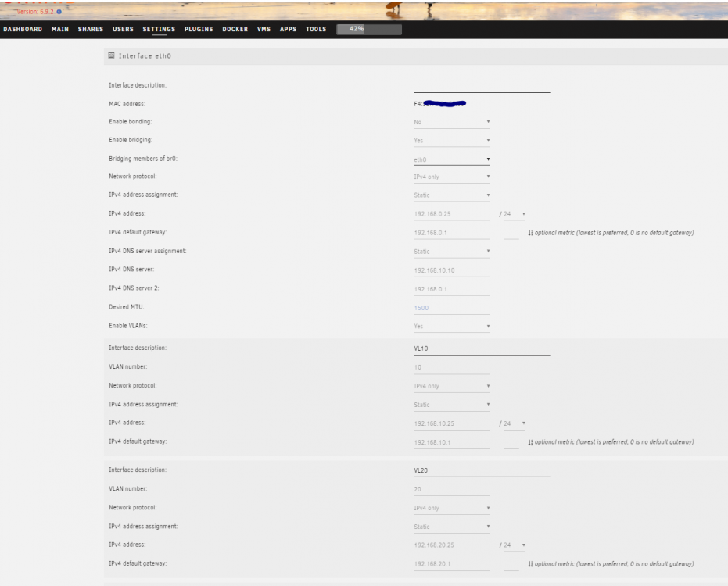This screenshot has height=586, width=728.
Task: Open the Enable bonding dropdown
Action: pos(452,122)
